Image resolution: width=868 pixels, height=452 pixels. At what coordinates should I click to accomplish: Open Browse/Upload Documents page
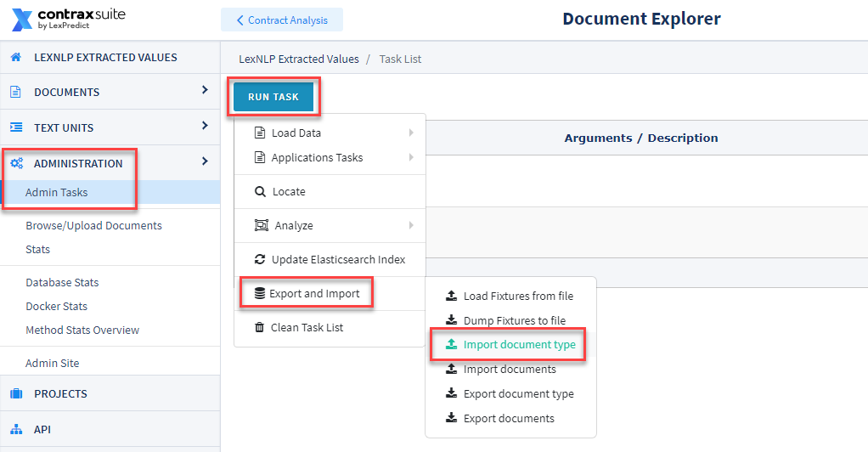[x=93, y=225]
